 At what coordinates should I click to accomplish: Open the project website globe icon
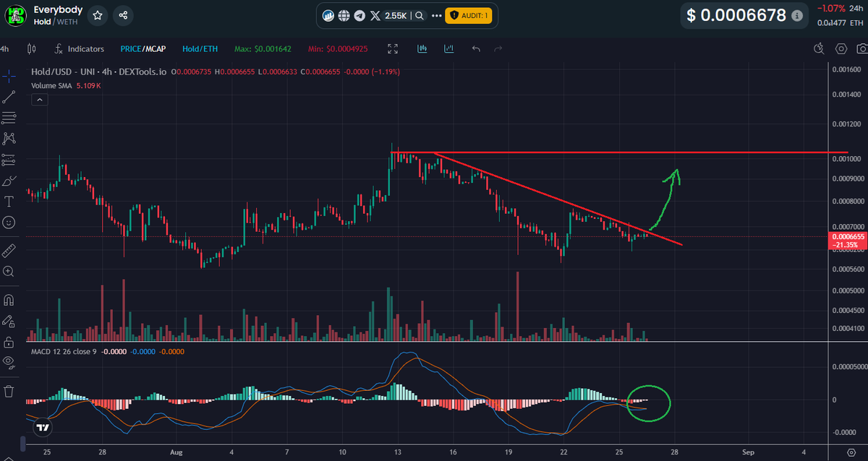[x=344, y=15]
